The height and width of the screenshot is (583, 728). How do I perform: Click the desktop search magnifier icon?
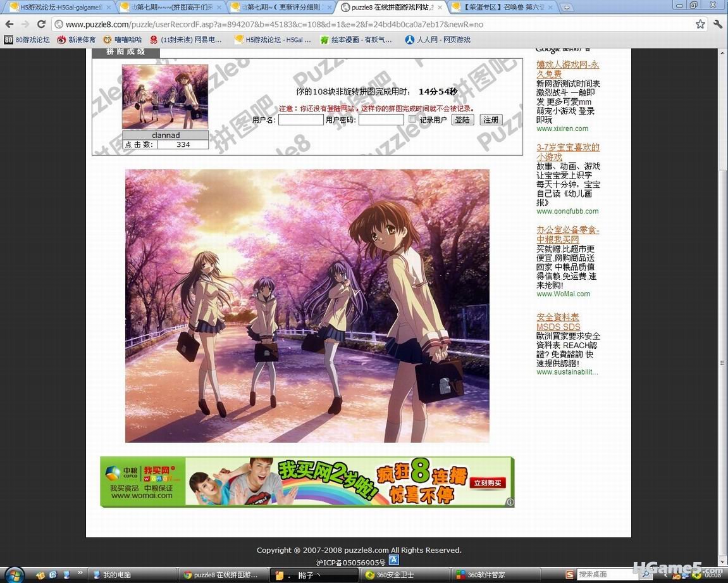pyautogui.click(x=645, y=575)
